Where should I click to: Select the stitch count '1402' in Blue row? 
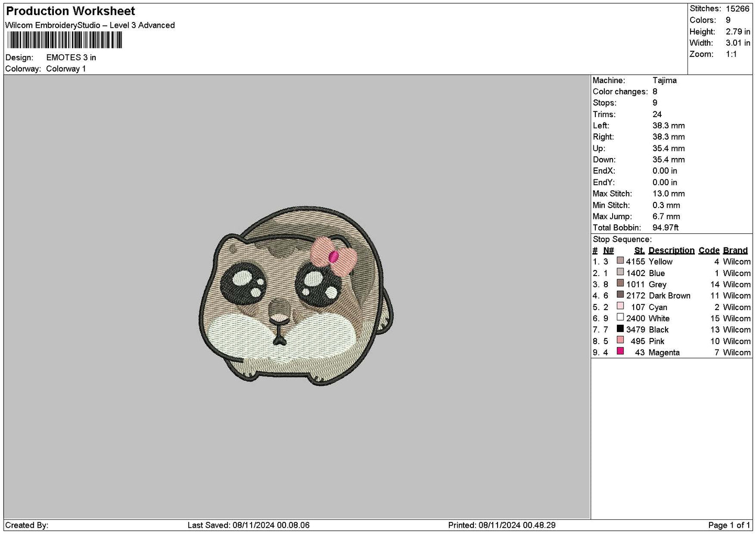[x=636, y=273]
